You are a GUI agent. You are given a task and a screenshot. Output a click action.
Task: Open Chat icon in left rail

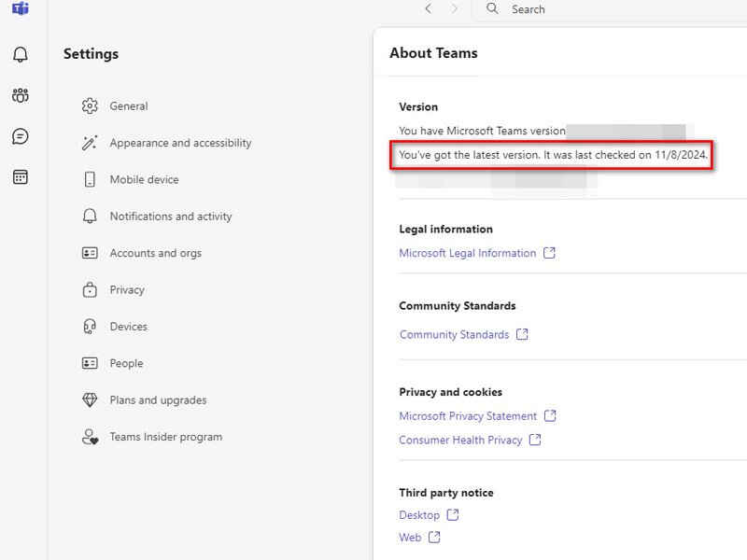[x=20, y=136]
